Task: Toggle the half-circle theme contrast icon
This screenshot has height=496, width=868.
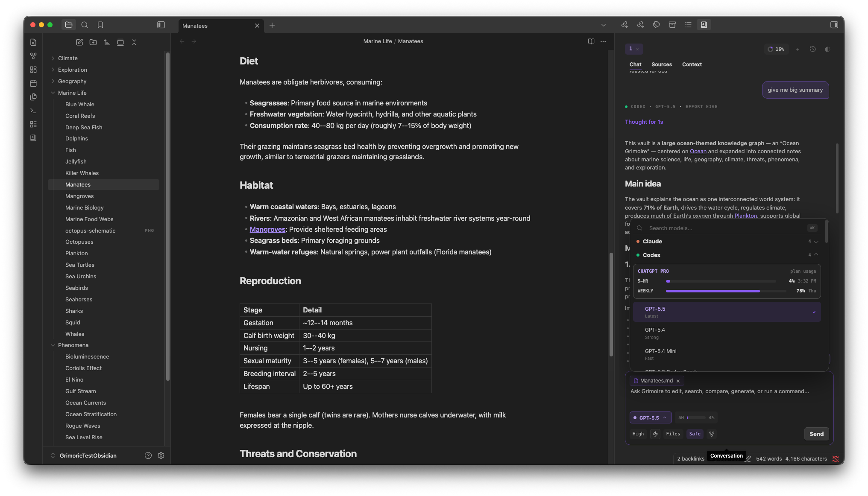Action: pyautogui.click(x=827, y=49)
